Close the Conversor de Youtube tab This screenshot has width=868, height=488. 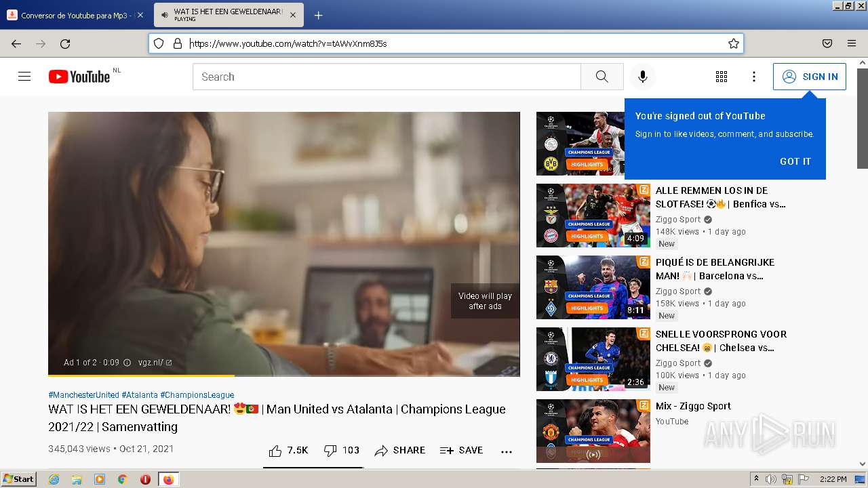pos(140,15)
